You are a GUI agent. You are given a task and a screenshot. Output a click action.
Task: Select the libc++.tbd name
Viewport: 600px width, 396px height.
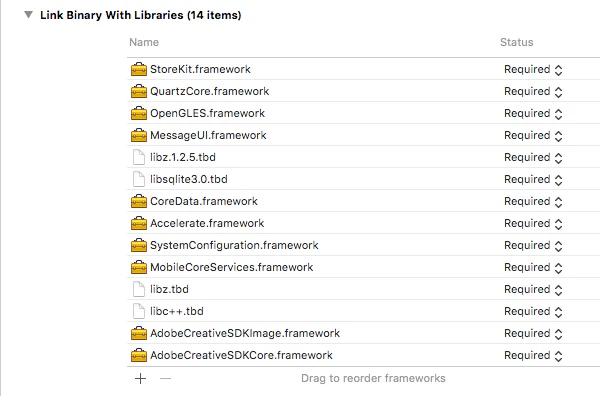177,311
